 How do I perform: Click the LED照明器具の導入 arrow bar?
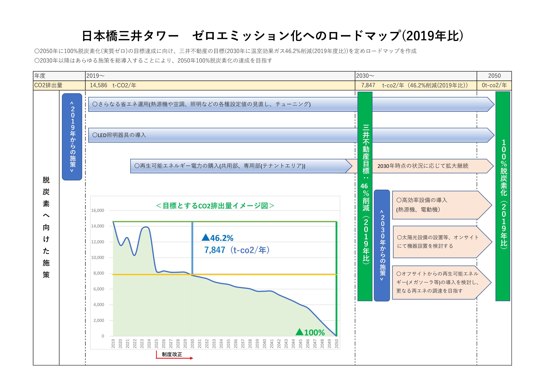291,135
